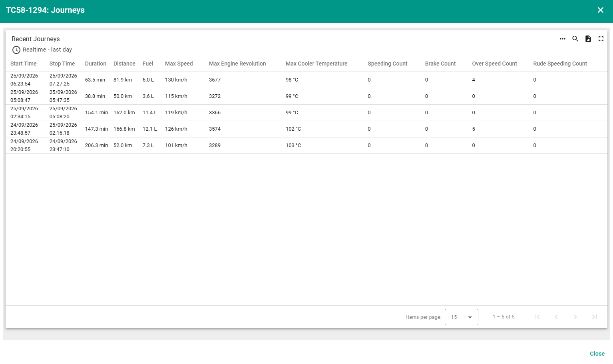Export Recent Journeys widget data

click(x=588, y=39)
